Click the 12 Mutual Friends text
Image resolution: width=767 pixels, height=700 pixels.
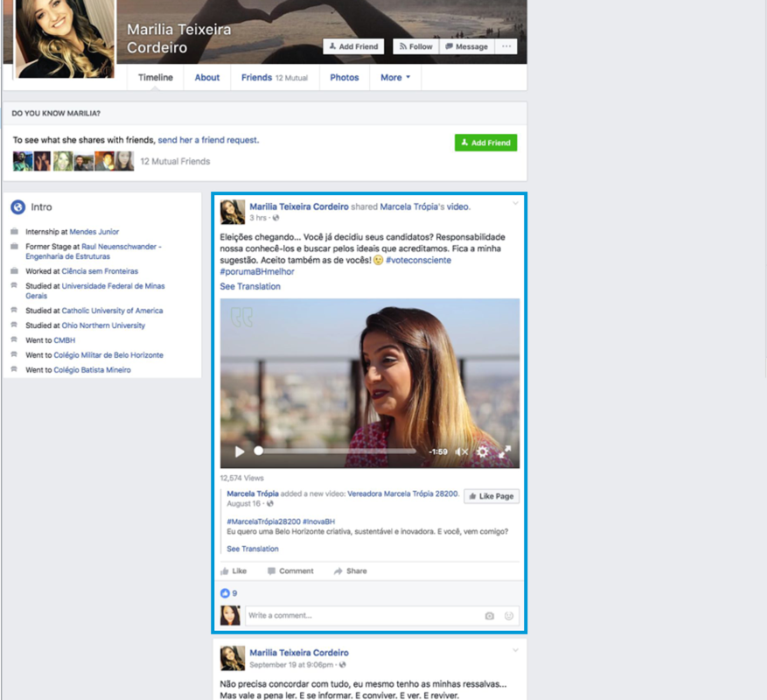[175, 162]
